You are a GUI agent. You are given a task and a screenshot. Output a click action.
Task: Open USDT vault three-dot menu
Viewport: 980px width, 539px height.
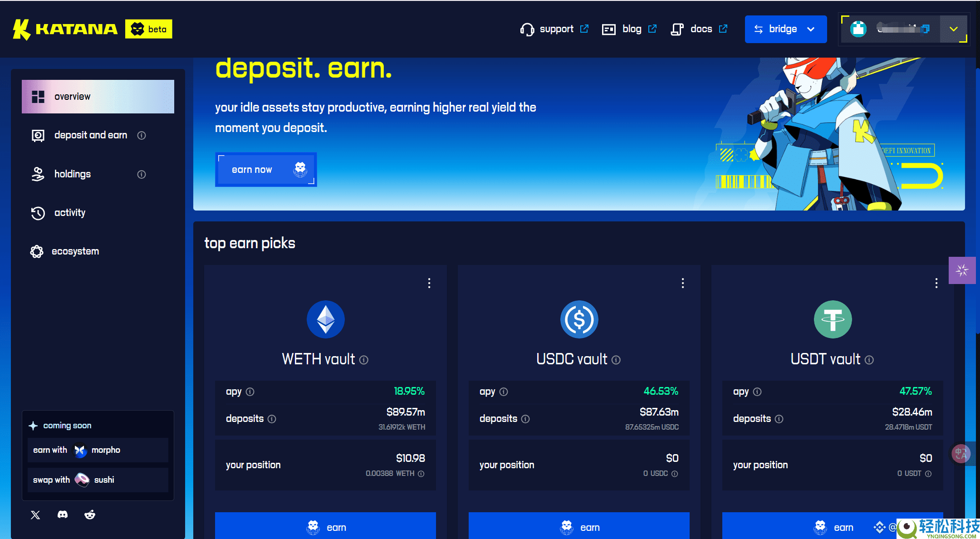click(936, 283)
